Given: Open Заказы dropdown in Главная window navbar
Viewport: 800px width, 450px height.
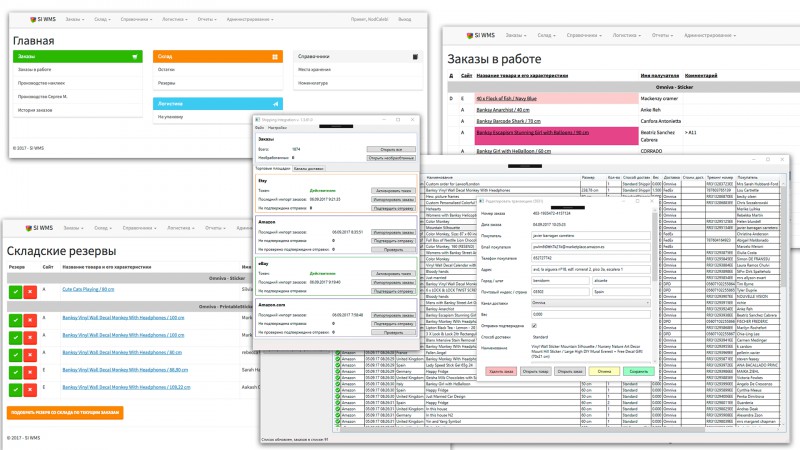Looking at the screenshot, I should 74,19.
